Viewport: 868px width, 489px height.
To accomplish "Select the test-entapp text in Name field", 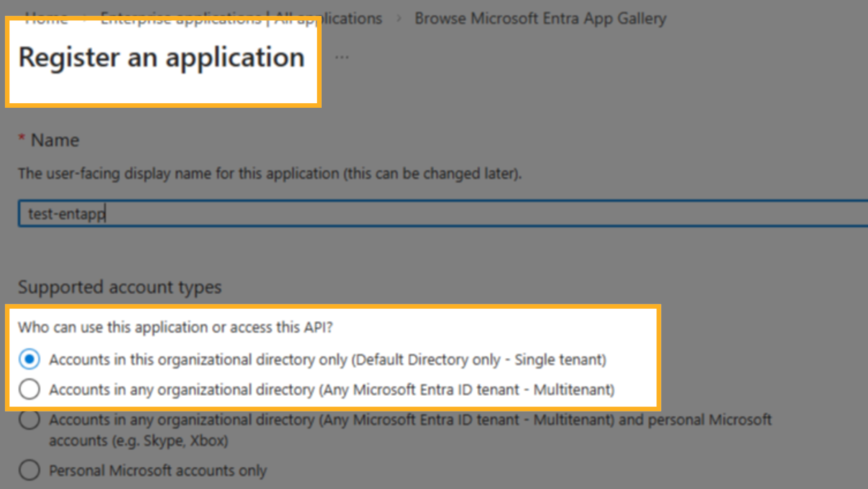I will (x=65, y=213).
